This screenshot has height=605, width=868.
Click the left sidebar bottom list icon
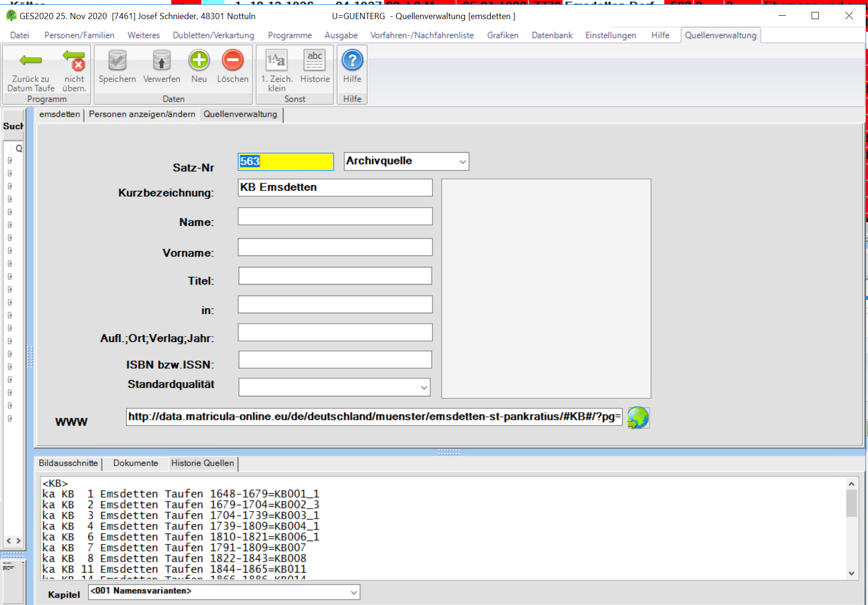pyautogui.click(x=9, y=567)
